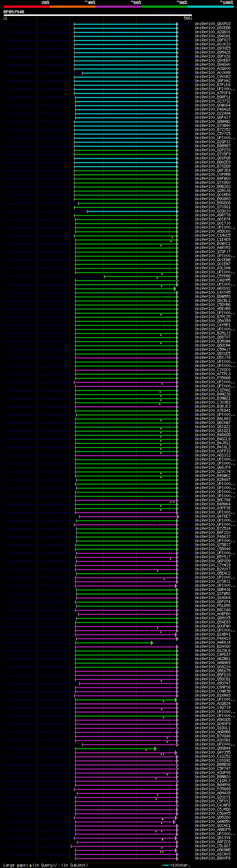Select hit label UniRef100_Q4N950
The height and width of the screenshot is (868, 237).
pyautogui.click(x=213, y=821)
